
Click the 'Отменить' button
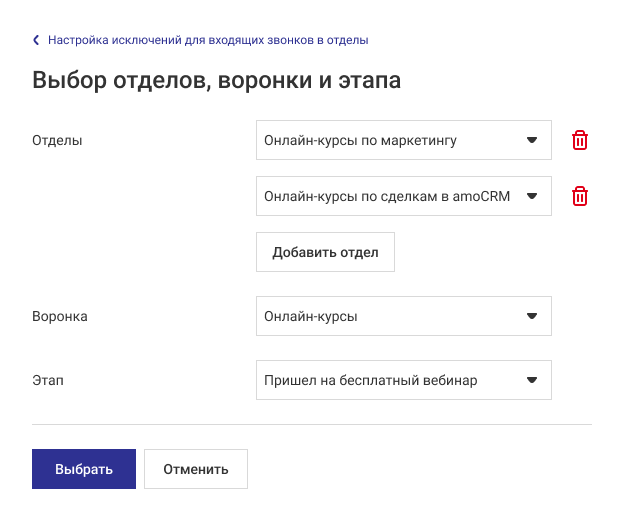click(x=196, y=469)
